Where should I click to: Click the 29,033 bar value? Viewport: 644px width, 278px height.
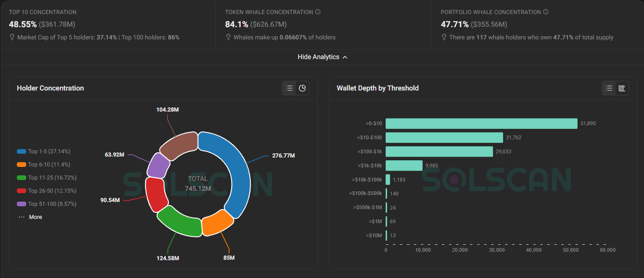pos(503,151)
